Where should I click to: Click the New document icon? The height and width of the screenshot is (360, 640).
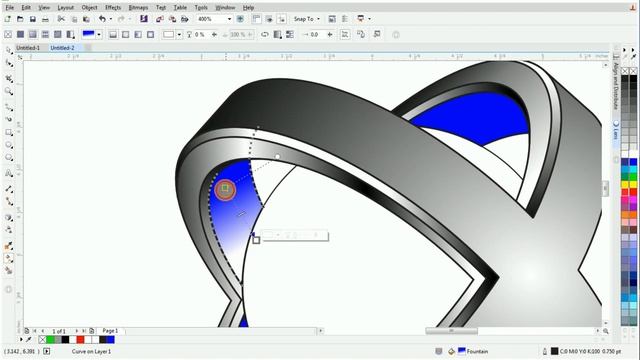coord(7,19)
